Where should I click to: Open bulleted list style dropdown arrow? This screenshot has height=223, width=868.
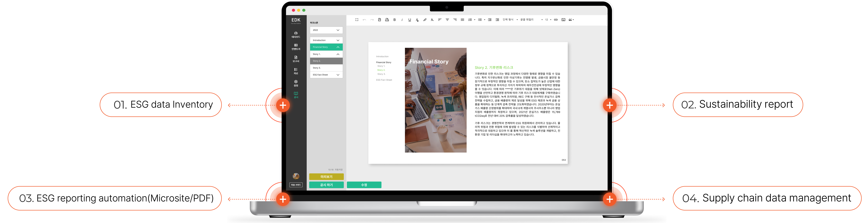[x=485, y=20]
